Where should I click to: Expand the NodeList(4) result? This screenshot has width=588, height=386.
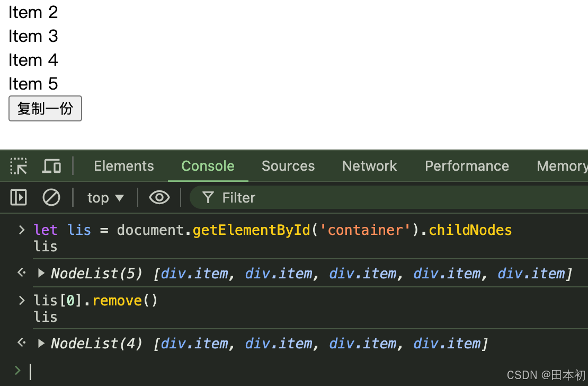(41, 343)
